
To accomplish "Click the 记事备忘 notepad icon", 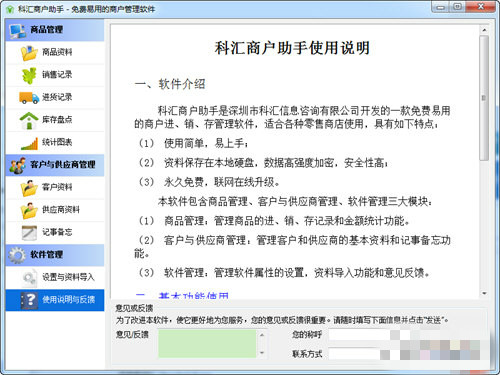I will point(29,233).
